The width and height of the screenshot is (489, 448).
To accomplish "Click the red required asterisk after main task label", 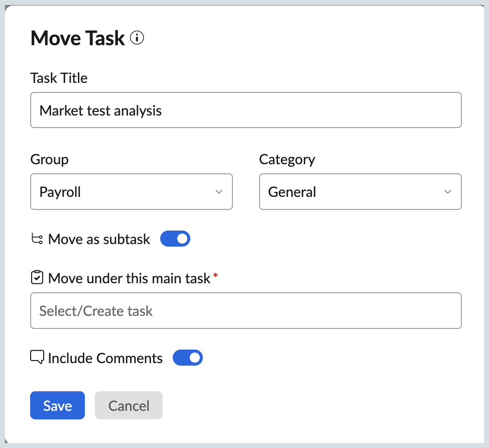I will (215, 275).
